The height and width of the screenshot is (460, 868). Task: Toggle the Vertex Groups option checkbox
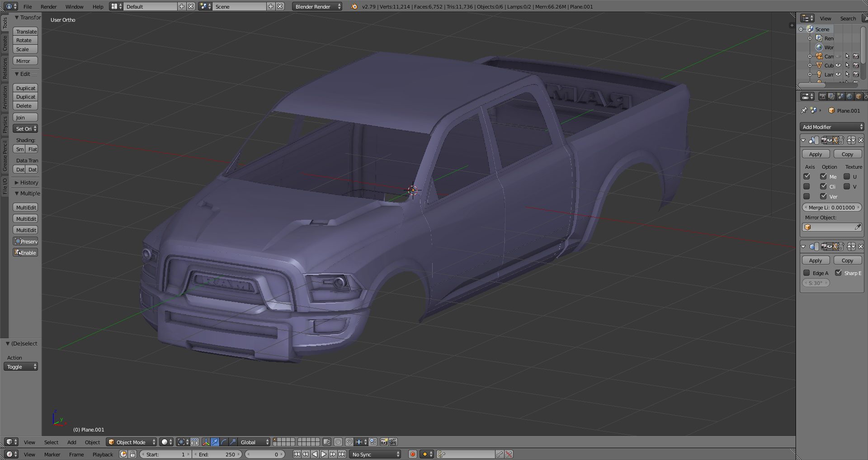coord(823,196)
